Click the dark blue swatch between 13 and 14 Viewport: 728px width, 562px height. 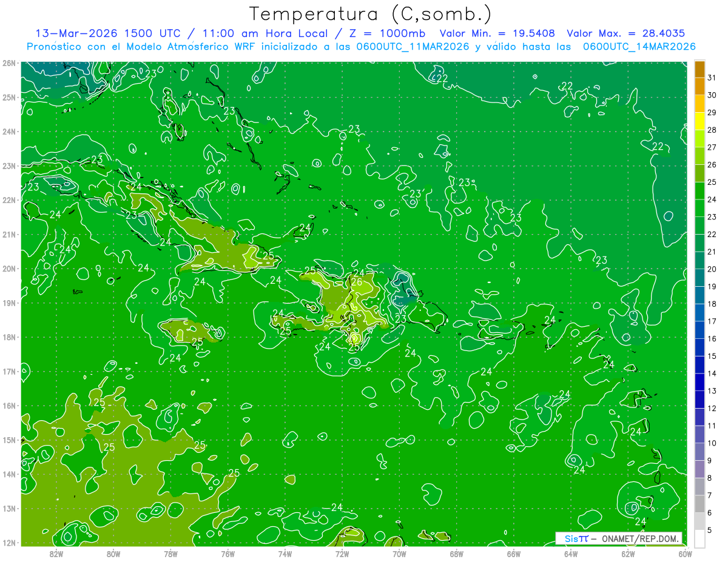699,382
